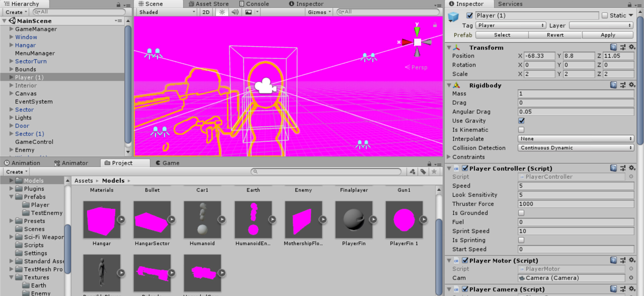Disable Use Gravity checkbox
Image resolution: width=644 pixels, height=296 pixels.
tap(521, 121)
